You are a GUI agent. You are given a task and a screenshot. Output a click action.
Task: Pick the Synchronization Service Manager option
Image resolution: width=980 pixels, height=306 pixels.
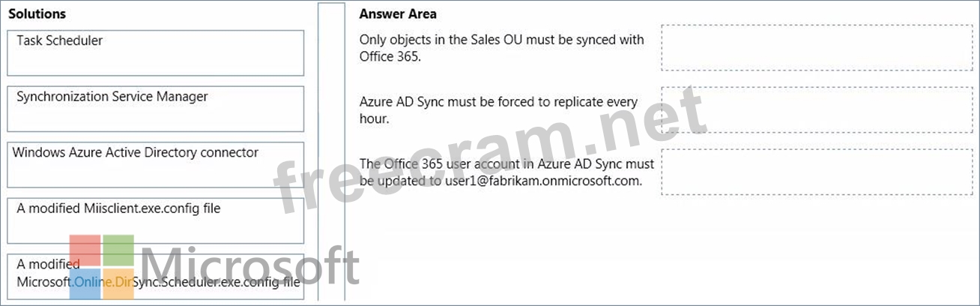click(156, 109)
